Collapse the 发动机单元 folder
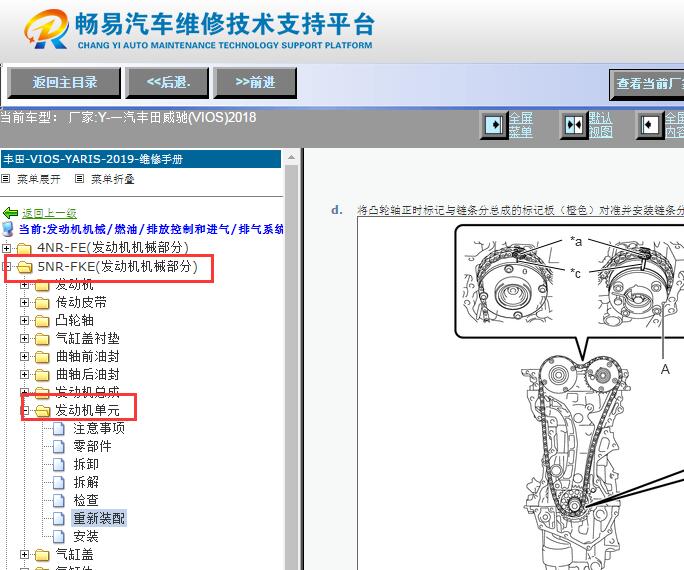This screenshot has width=684, height=570. tap(25, 410)
